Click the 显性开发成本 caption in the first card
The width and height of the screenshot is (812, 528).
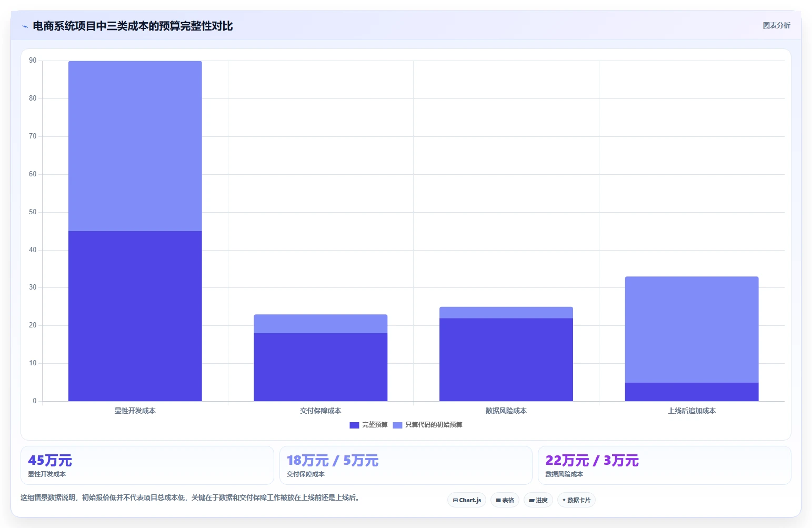click(47, 474)
